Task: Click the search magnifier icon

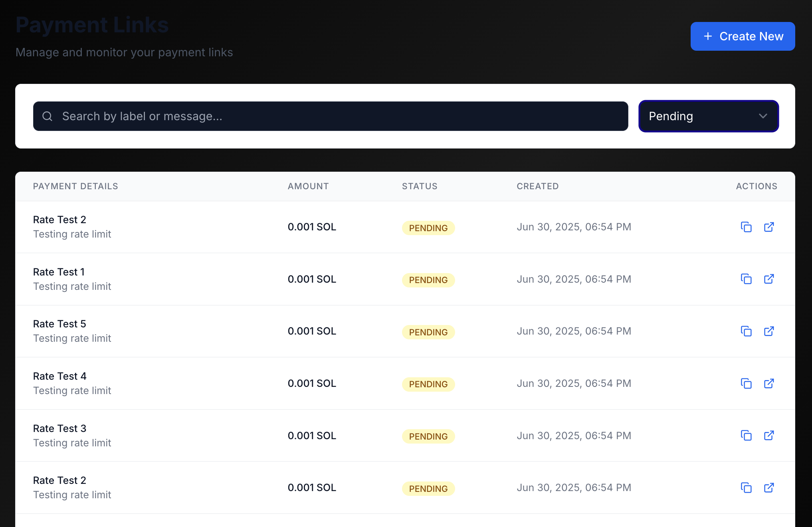Action: (x=48, y=116)
